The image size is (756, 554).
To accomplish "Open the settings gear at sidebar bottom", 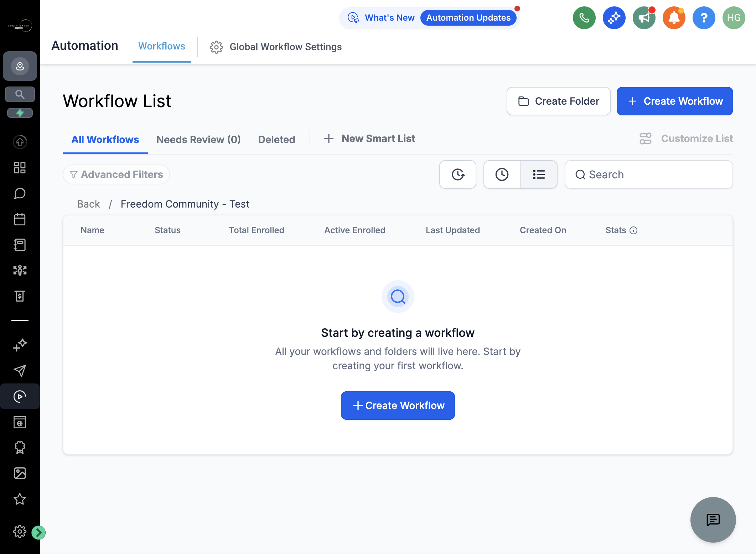I will coord(20,532).
